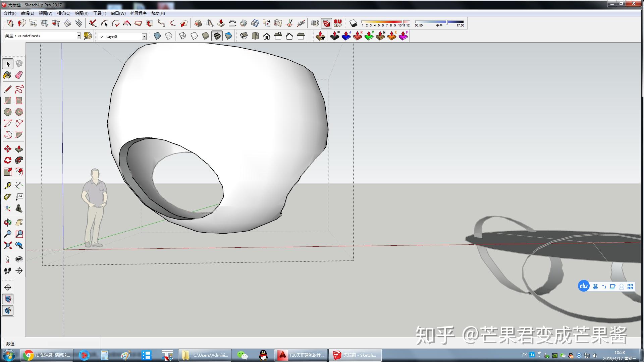
Task: Switch camera to the Iso view icon
Action: 244,36
